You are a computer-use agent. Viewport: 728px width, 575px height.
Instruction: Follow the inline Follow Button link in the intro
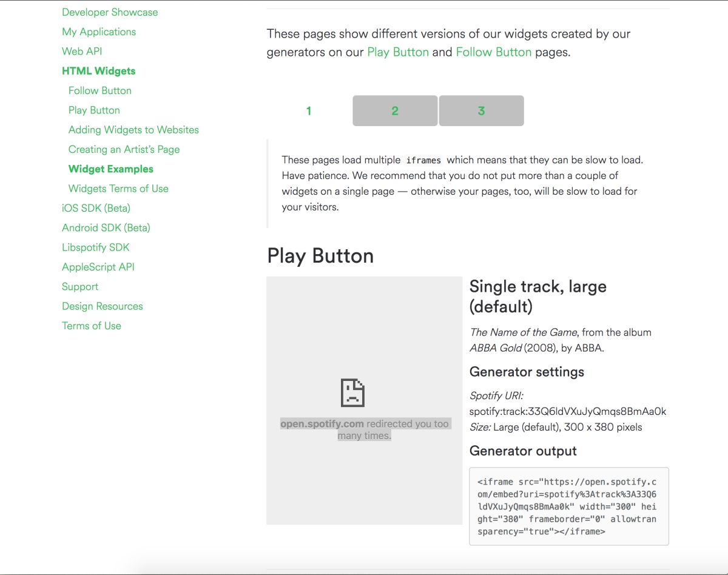coord(494,52)
